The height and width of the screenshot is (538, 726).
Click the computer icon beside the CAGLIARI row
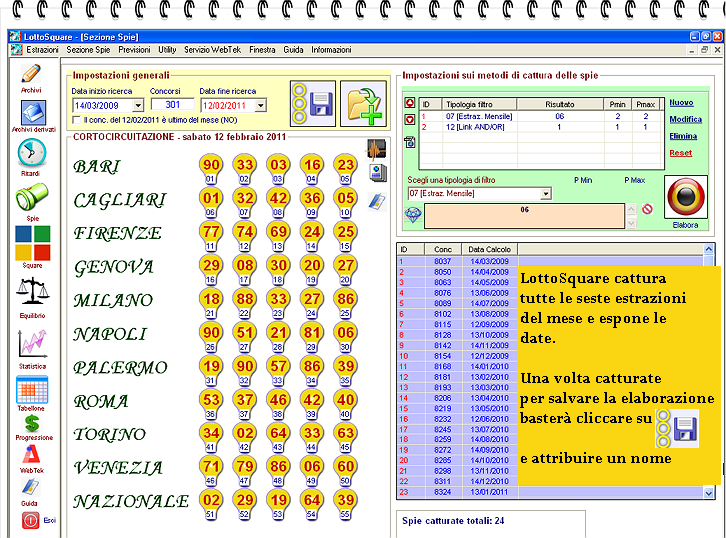tap(377, 173)
